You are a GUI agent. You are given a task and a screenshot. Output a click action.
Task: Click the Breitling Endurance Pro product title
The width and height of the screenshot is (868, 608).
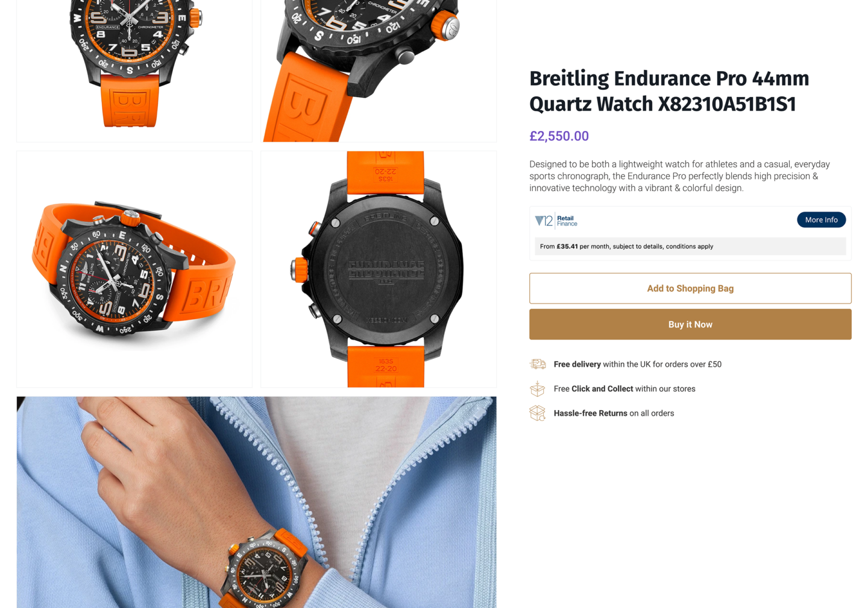click(669, 91)
